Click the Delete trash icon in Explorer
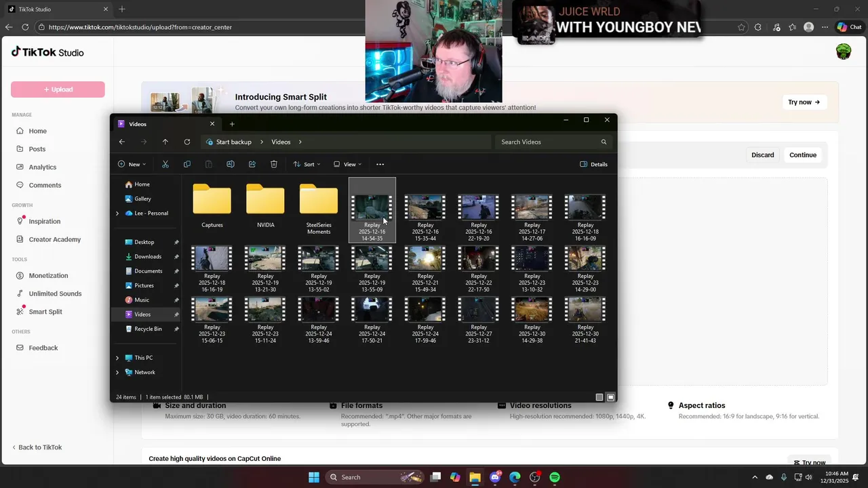This screenshot has height=488, width=868. coord(274,164)
